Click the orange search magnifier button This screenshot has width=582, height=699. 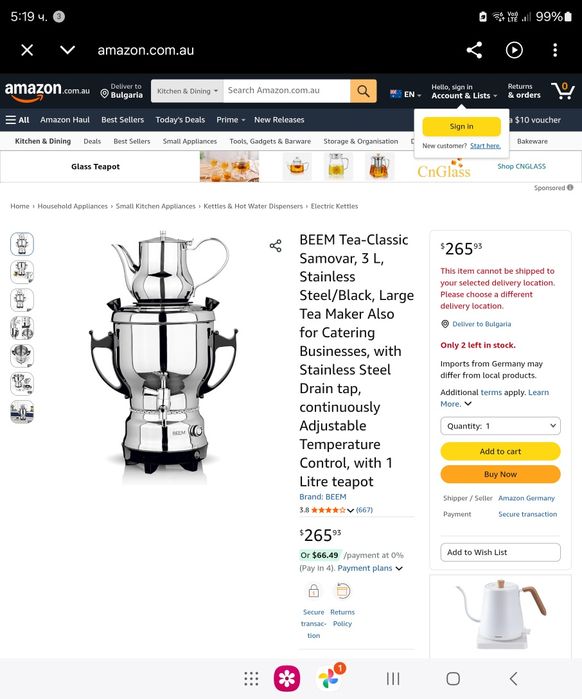363,91
